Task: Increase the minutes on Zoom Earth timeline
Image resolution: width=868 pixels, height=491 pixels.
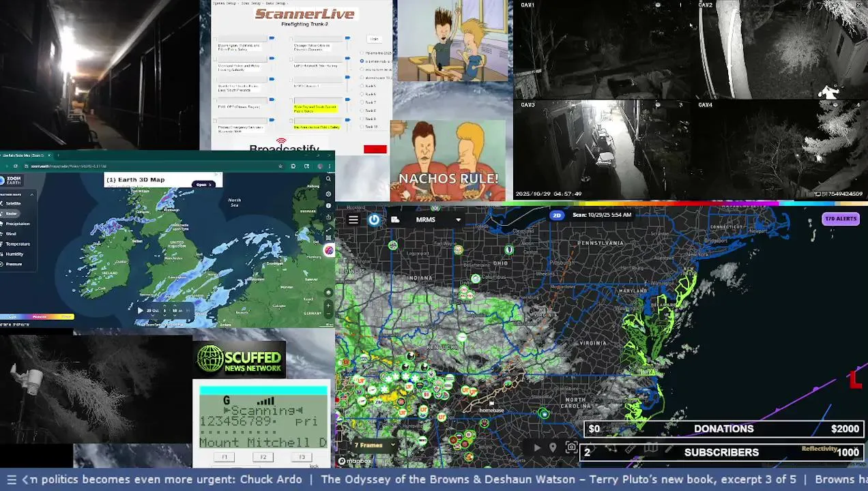Action: (175, 305)
